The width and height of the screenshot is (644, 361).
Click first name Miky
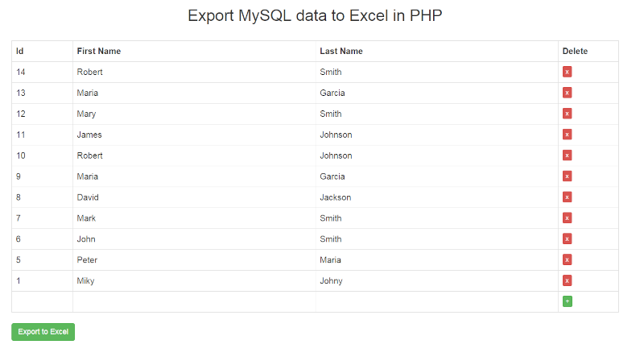coord(85,281)
